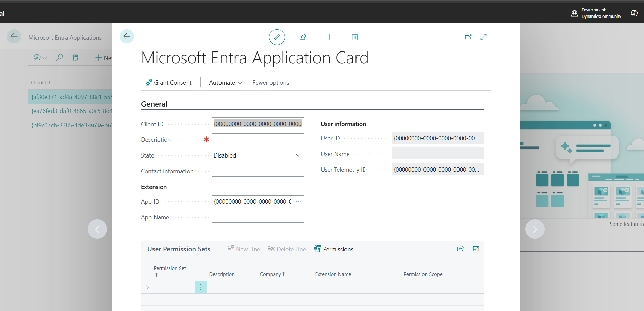
Task: Click New Line in User Permission Sets
Action: point(244,249)
